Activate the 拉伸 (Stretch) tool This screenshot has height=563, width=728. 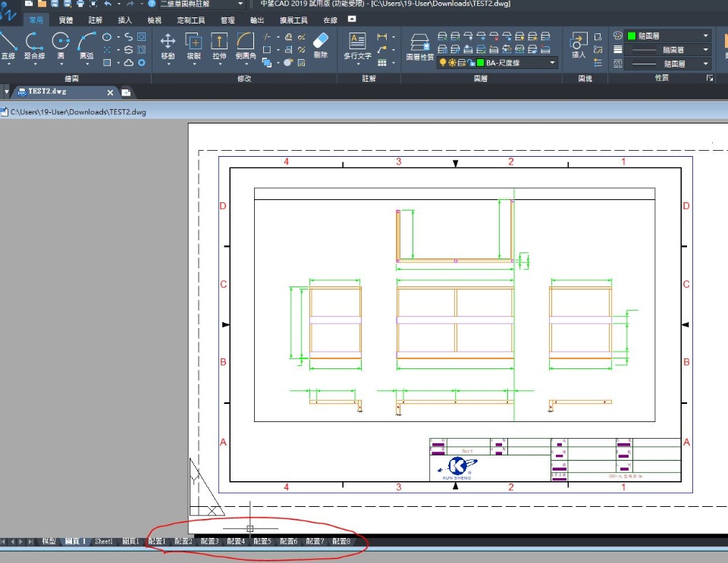coord(219,45)
